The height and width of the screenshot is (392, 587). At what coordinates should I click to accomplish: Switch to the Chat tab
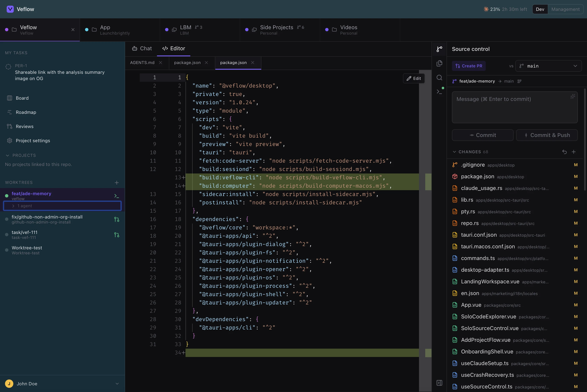pyautogui.click(x=142, y=49)
